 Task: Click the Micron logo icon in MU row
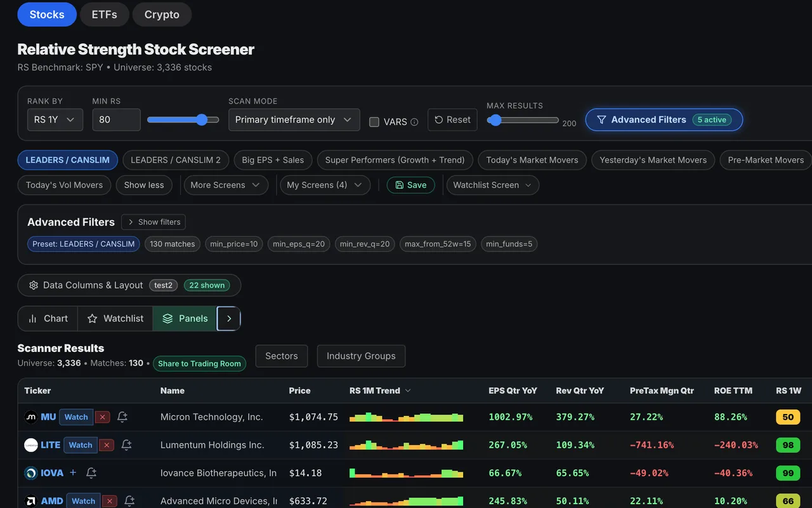pos(30,417)
